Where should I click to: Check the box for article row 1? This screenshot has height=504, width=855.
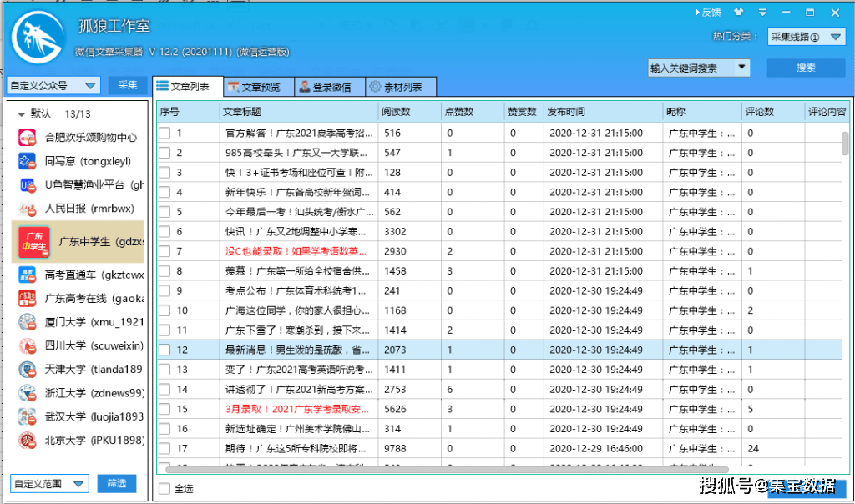tap(165, 133)
